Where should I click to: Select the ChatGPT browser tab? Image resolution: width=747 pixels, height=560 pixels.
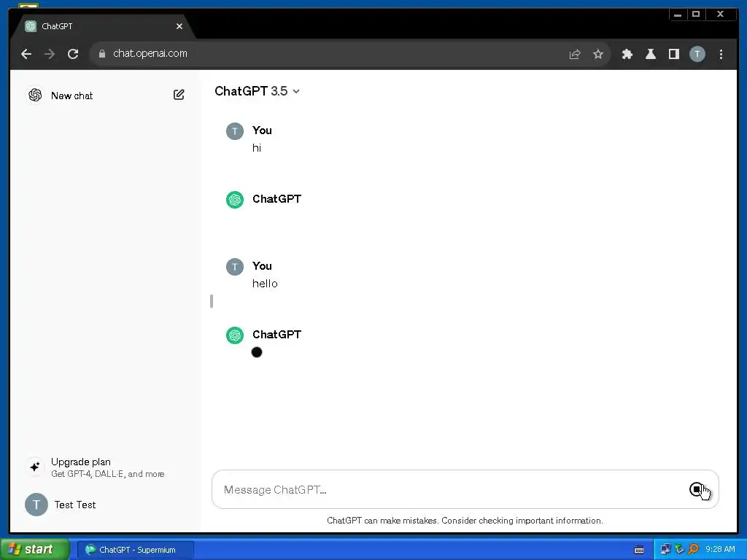pyautogui.click(x=104, y=26)
